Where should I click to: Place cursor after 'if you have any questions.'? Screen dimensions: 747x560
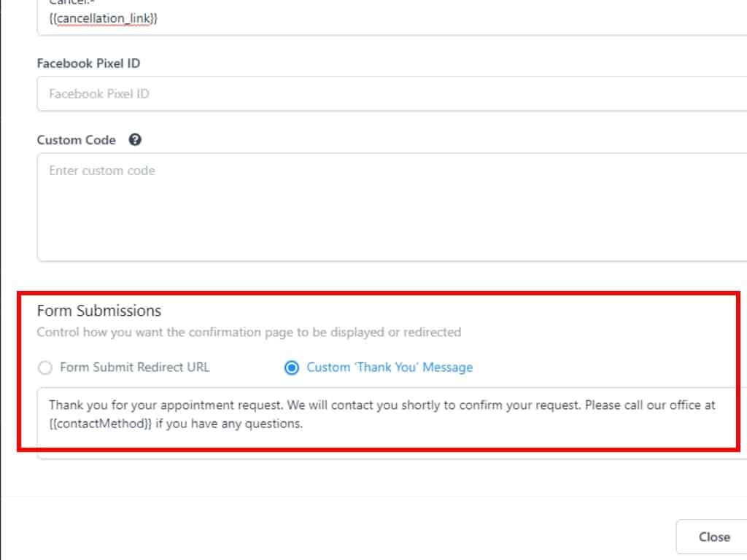point(303,423)
